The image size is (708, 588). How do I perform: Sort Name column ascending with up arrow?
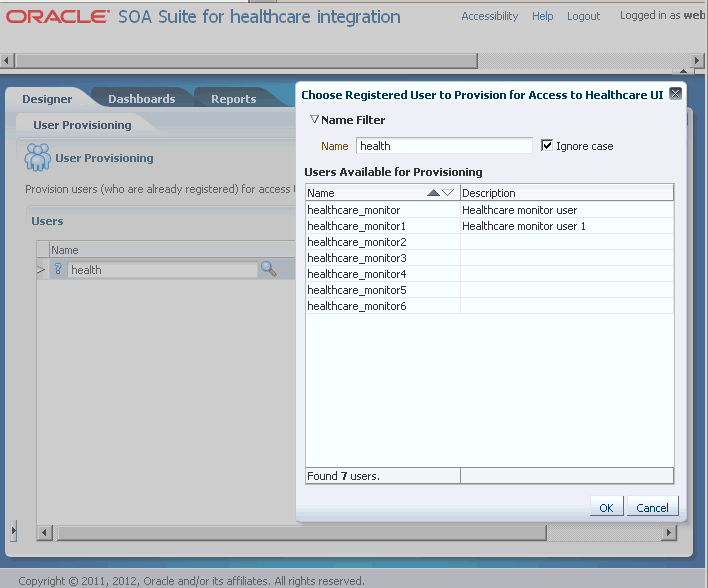[x=433, y=193]
